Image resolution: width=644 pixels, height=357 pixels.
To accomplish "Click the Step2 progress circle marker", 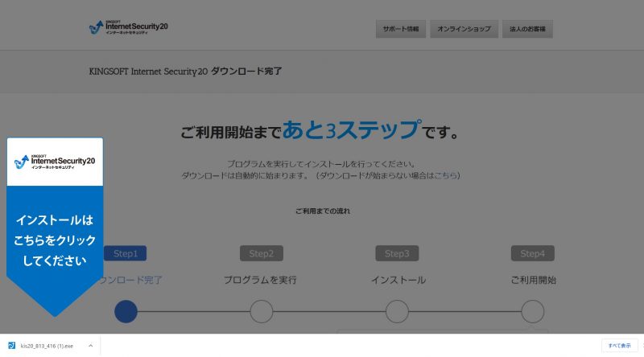I will (261, 311).
